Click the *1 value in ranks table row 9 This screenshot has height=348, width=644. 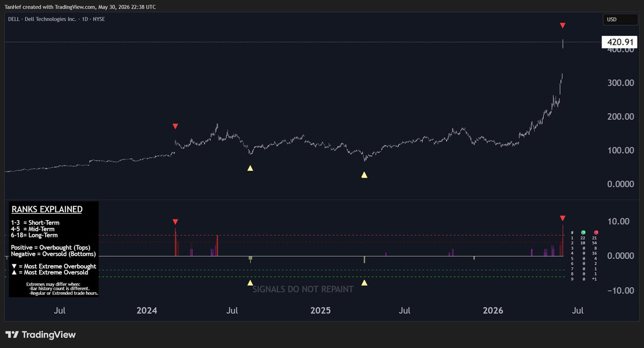(595, 280)
